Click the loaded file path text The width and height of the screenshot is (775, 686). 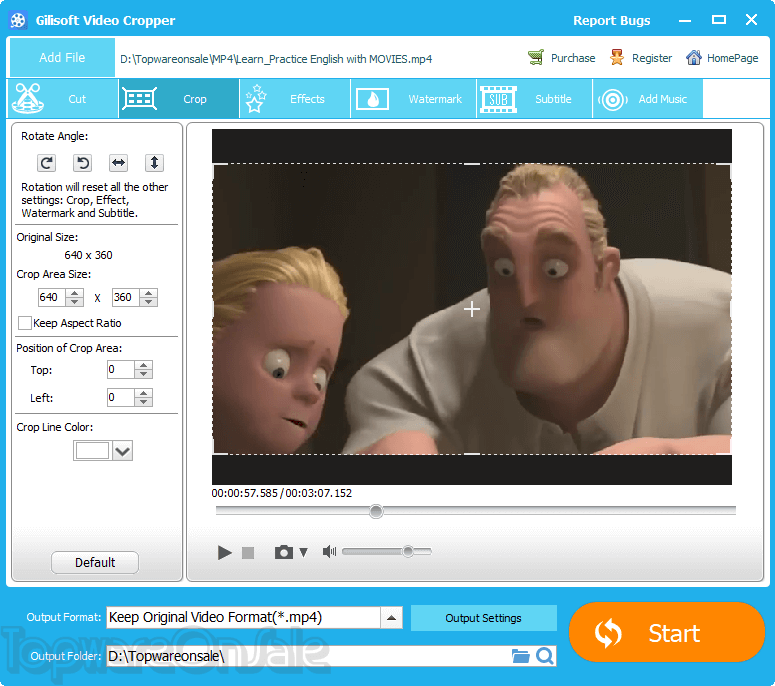pyautogui.click(x=276, y=59)
